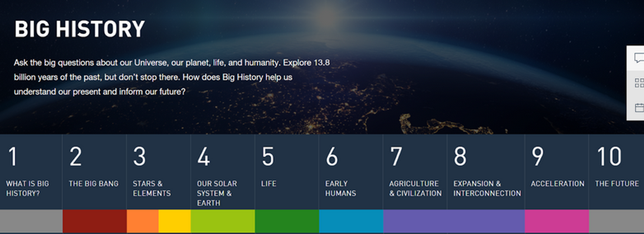Click the dark red Big Bang color bar

pos(95,221)
